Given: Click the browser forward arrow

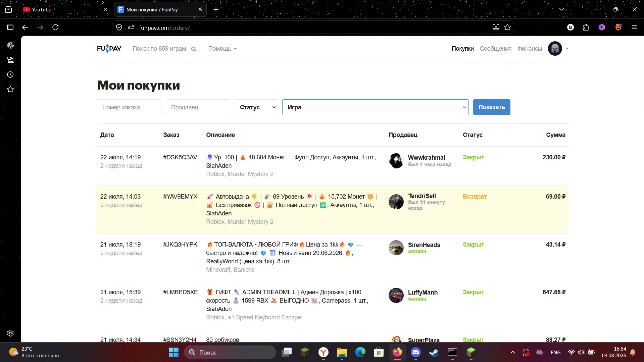Looking at the screenshot, I should (x=40, y=27).
